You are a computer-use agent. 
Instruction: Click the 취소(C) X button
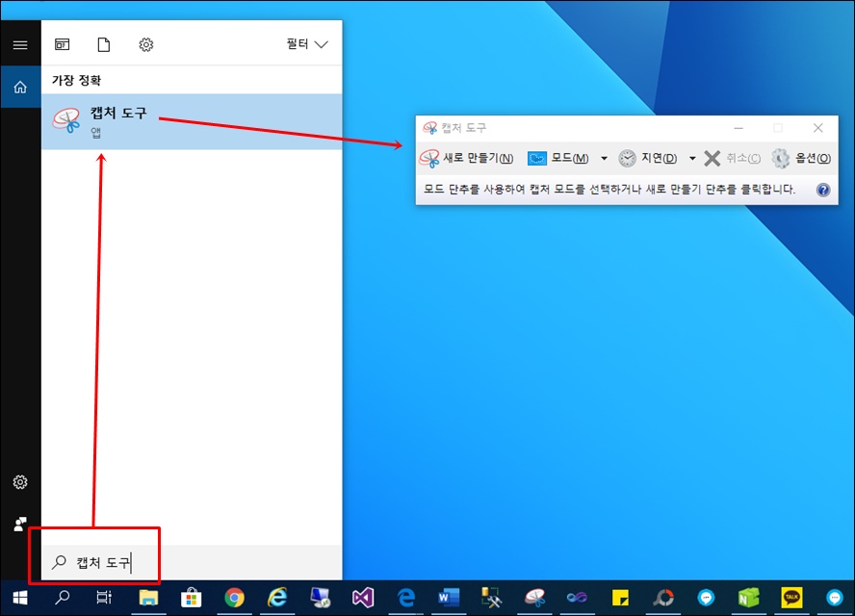pos(732,158)
